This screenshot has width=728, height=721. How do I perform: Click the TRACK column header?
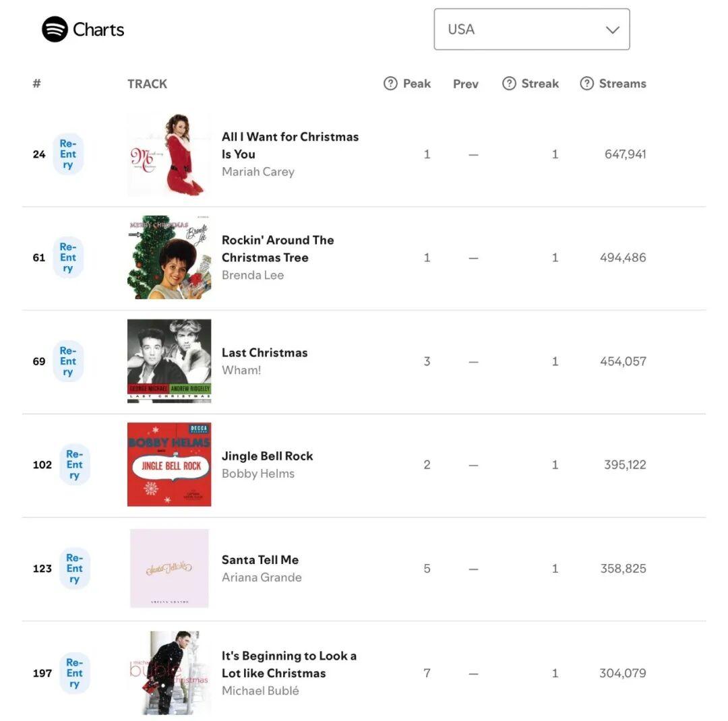[x=147, y=84]
